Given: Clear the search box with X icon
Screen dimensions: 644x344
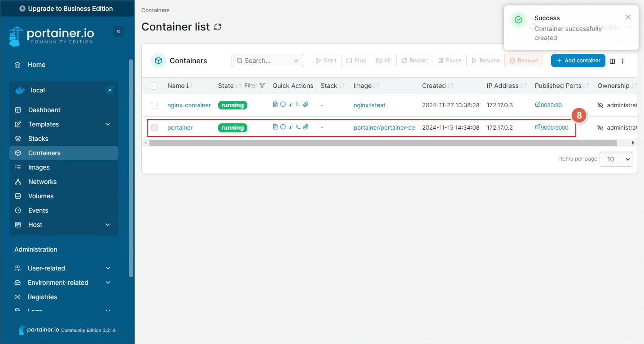Looking at the screenshot, I should pos(296,61).
